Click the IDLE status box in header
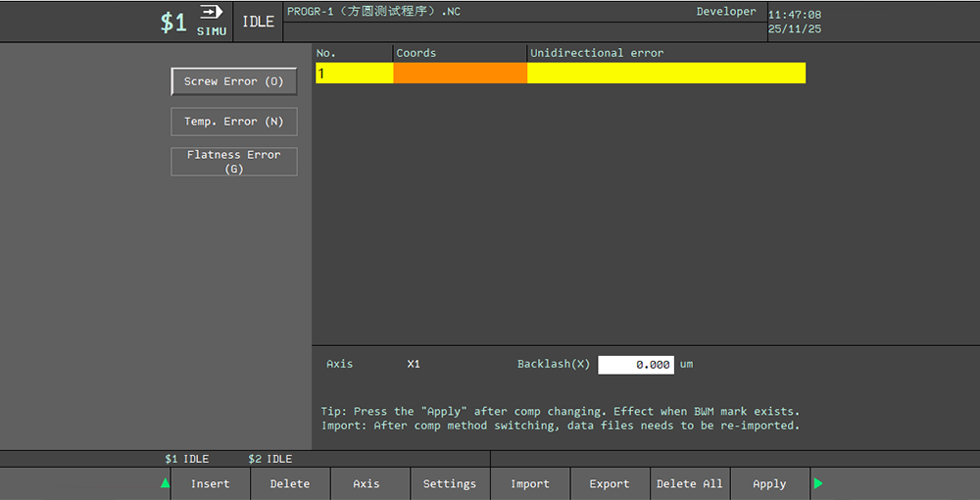The height and width of the screenshot is (500, 980). pos(258,22)
